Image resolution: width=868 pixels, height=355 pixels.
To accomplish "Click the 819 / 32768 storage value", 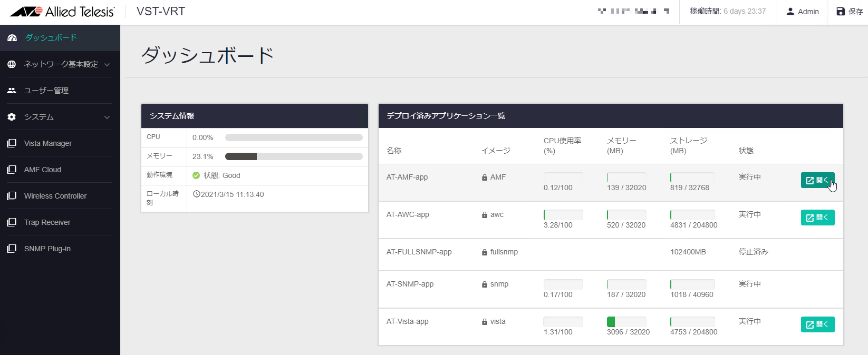I will pyautogui.click(x=690, y=188).
